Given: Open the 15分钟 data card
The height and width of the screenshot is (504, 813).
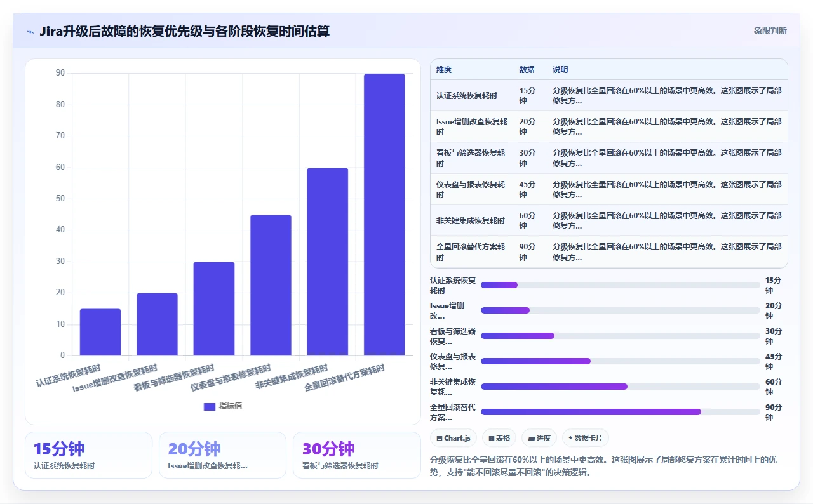Looking at the screenshot, I should coord(88,455).
